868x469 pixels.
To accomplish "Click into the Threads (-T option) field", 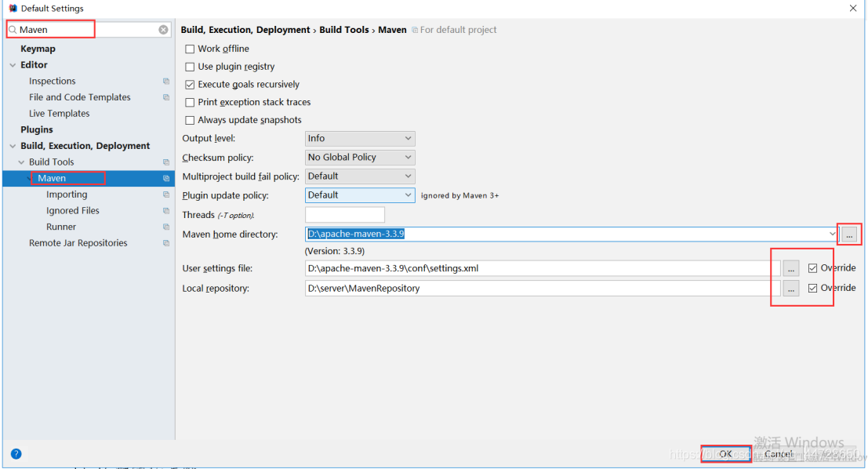I will click(345, 214).
